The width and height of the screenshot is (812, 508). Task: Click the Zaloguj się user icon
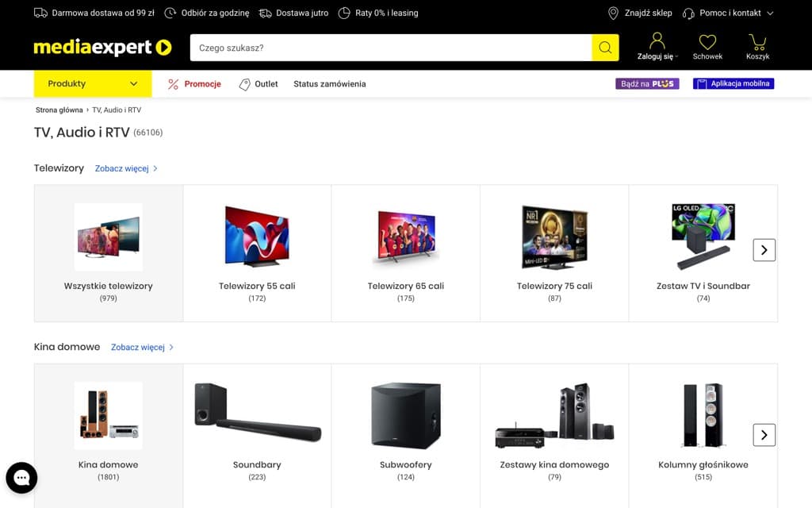coord(656,40)
